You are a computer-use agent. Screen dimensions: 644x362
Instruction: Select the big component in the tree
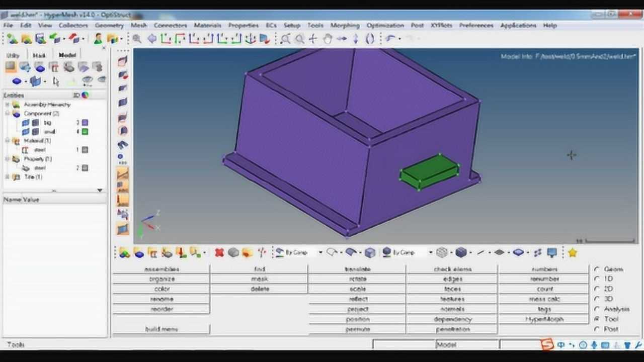pos(47,123)
